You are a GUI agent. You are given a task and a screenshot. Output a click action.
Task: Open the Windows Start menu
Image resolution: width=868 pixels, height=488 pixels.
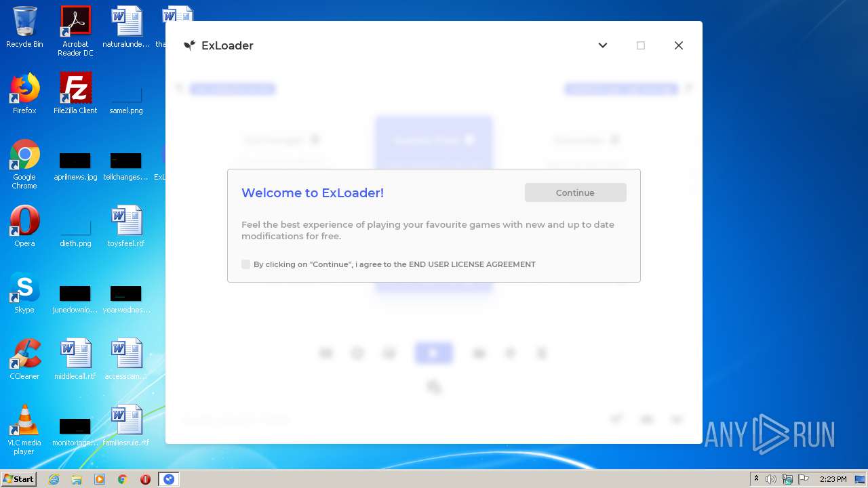point(18,479)
